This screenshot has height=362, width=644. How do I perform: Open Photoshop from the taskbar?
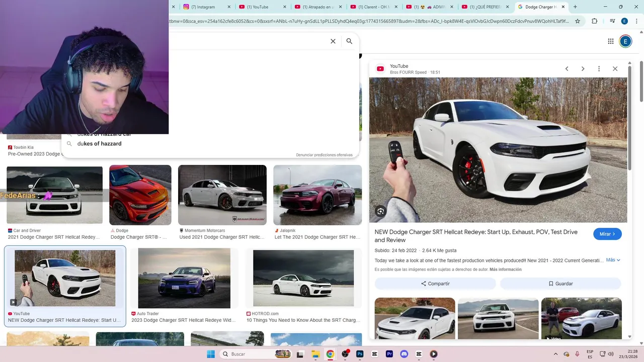tap(360, 354)
